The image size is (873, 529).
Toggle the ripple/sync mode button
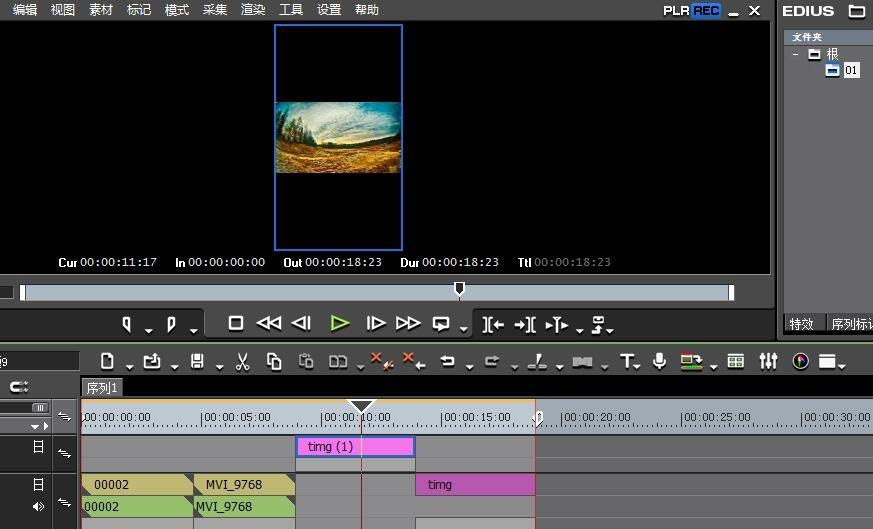(19, 387)
